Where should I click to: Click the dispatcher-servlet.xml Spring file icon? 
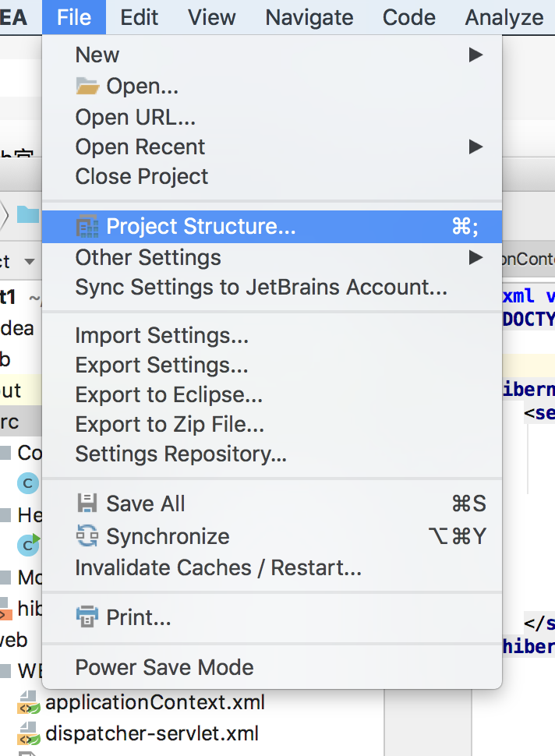(29, 734)
